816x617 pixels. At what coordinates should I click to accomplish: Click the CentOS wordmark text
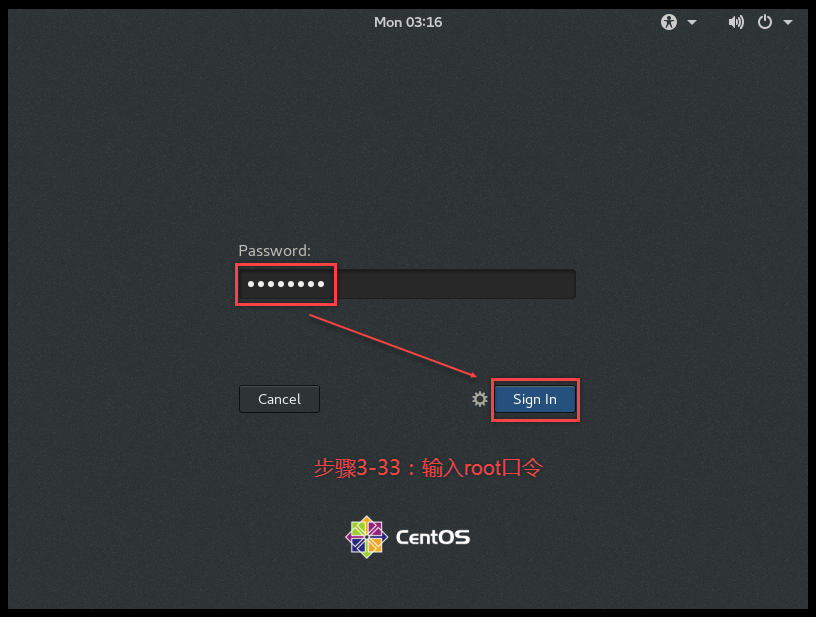(432, 537)
